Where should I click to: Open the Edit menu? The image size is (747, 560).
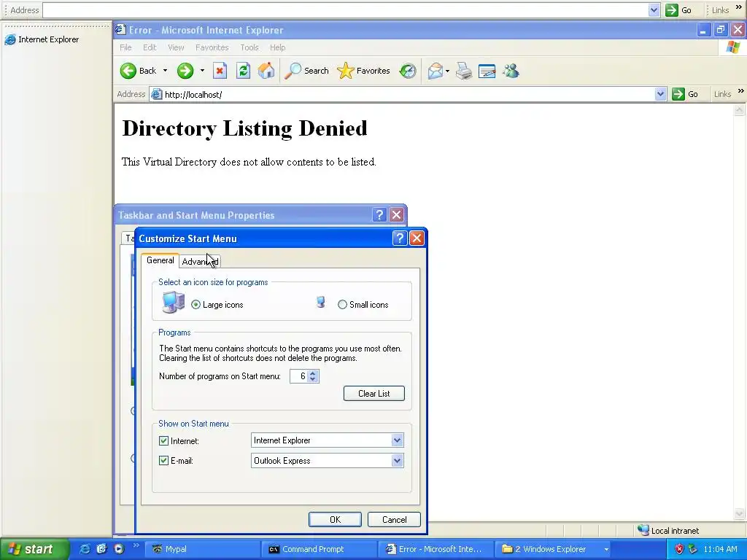point(150,47)
